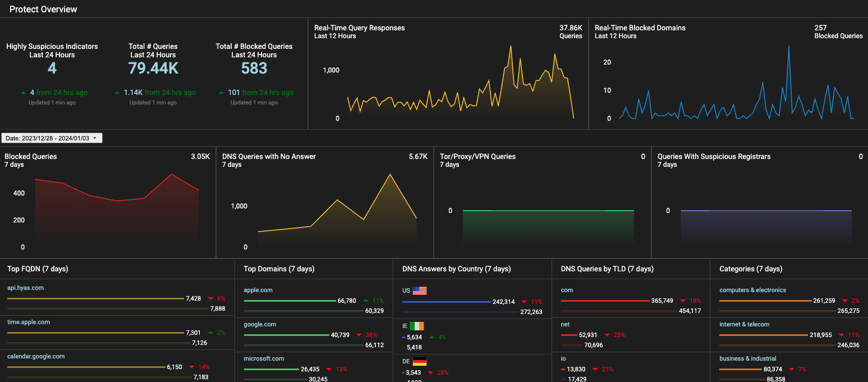
Task: Click the green up arrow under Highly Suspicious Indicators
Action: pos(23,92)
